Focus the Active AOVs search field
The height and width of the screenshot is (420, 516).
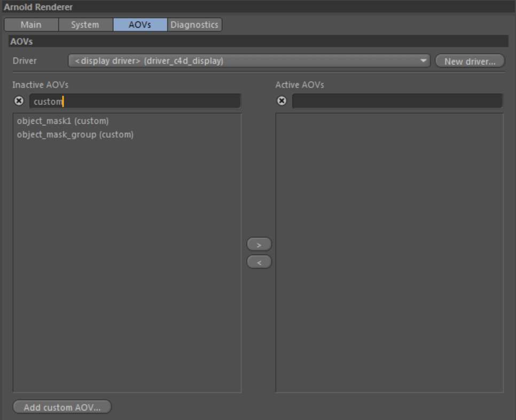tap(397, 101)
